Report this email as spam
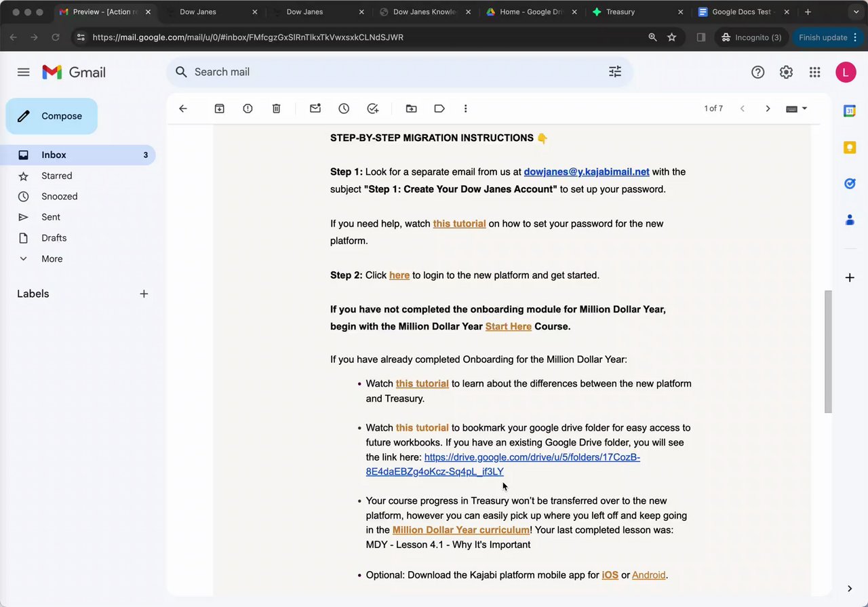Screen dimensions: 868x607 pos(248,109)
